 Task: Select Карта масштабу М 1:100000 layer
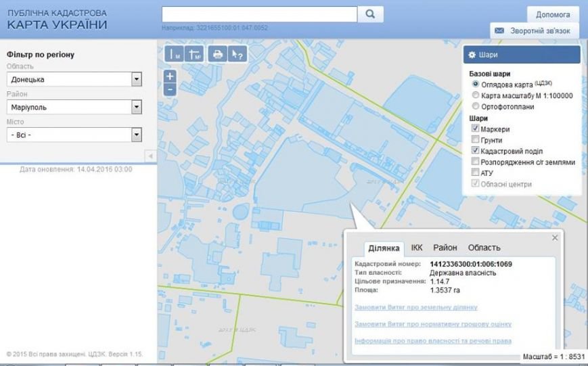point(476,95)
